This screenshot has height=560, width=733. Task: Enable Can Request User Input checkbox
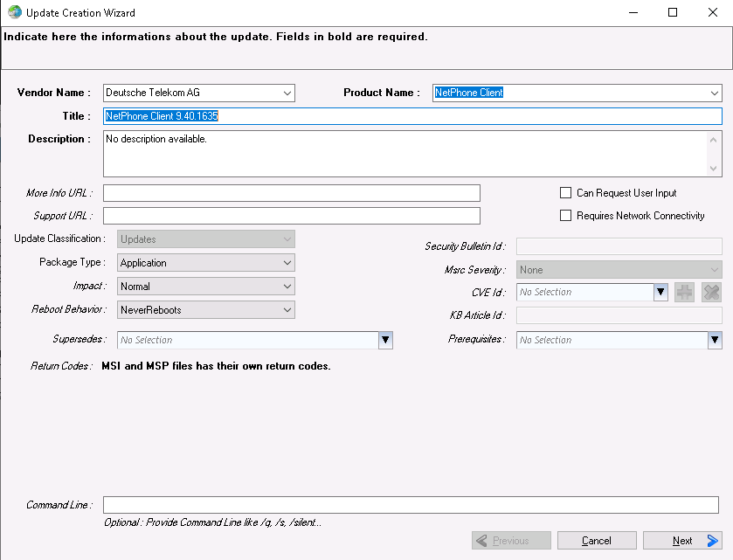565,192
